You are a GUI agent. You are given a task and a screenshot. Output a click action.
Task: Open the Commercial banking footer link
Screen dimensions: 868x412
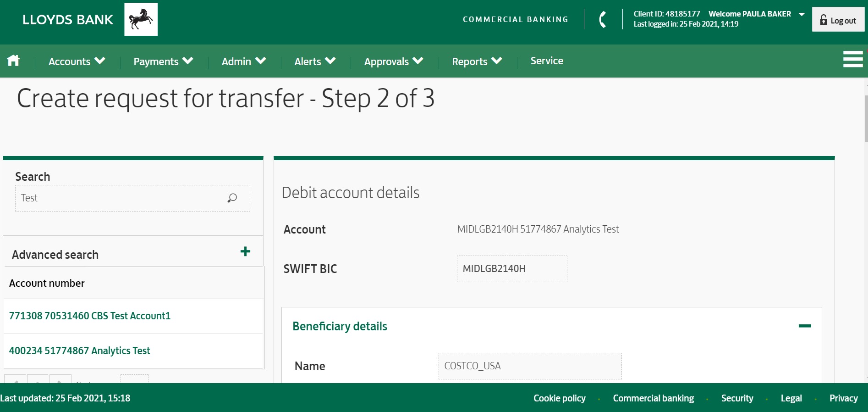pyautogui.click(x=654, y=398)
